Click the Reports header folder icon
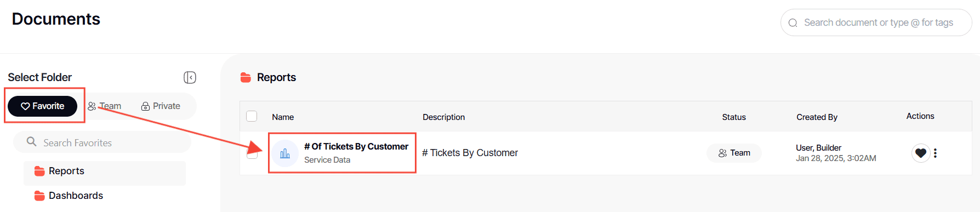Screen dimensions: 980x212 point(246,77)
